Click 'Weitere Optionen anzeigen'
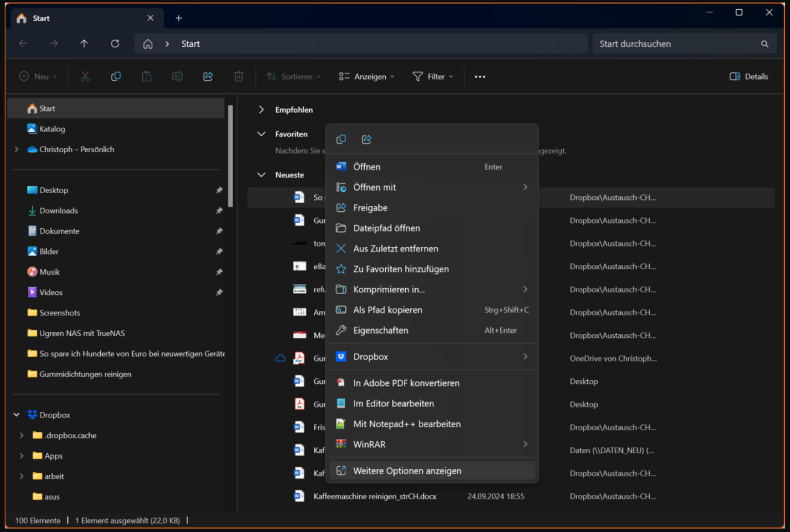Viewport: 790px width, 532px height. pyautogui.click(x=407, y=470)
